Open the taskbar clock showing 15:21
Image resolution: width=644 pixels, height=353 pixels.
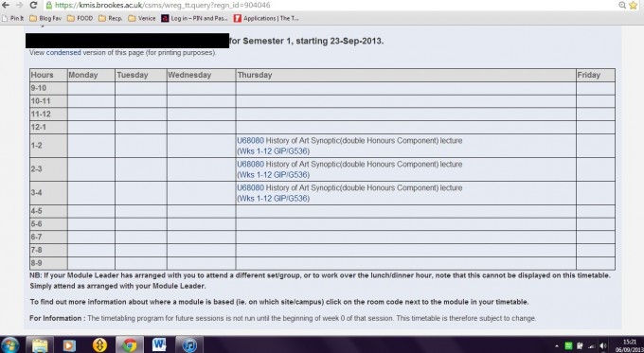click(x=629, y=345)
